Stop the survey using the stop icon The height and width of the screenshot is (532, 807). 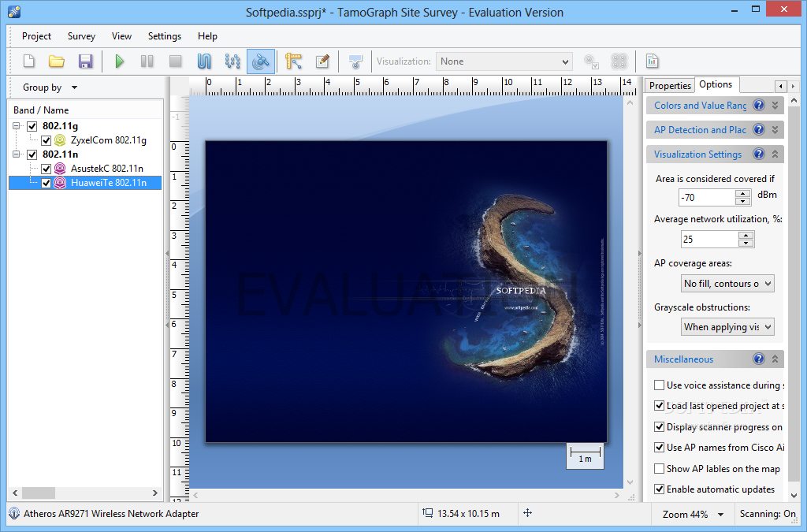click(176, 61)
